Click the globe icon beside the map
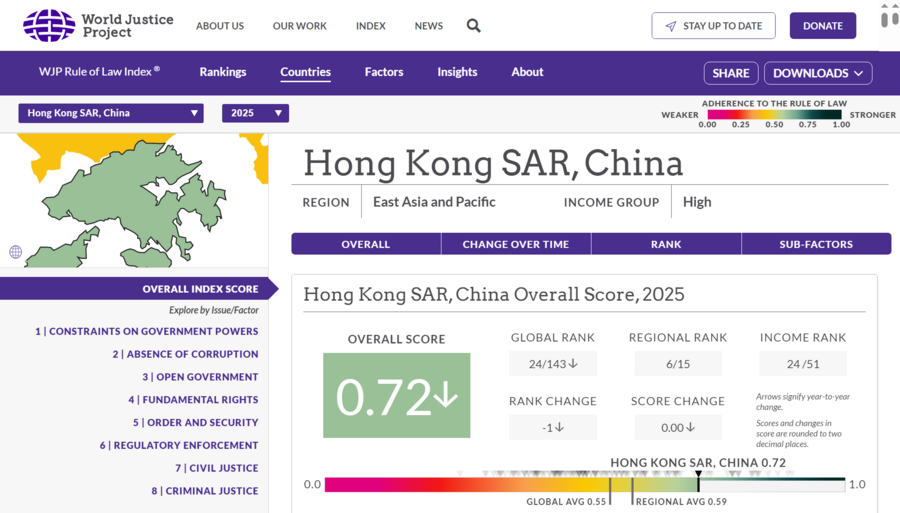Screen dimensions: 900x513 15,251
